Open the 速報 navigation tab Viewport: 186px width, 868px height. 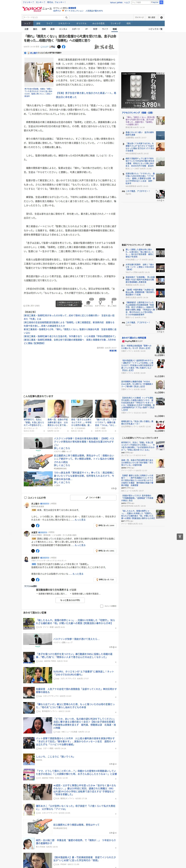(x=38, y=24)
